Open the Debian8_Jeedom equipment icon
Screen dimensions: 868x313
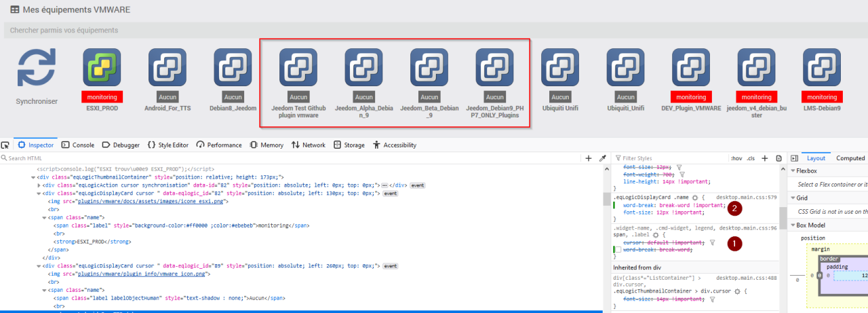[233, 67]
